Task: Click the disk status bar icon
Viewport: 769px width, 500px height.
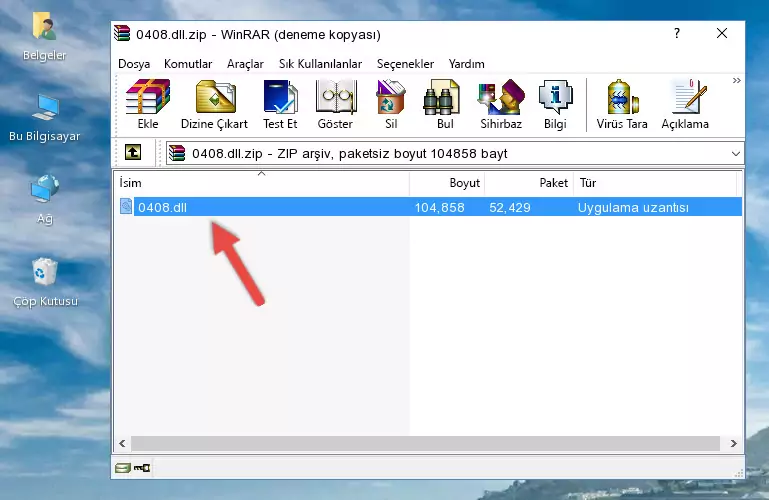Action: pos(123,468)
